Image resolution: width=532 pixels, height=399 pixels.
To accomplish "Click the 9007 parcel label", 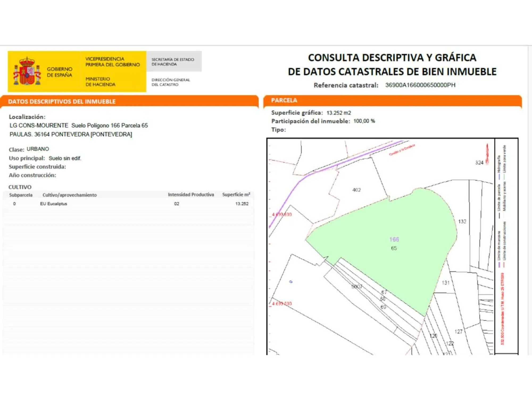I will [356, 286].
